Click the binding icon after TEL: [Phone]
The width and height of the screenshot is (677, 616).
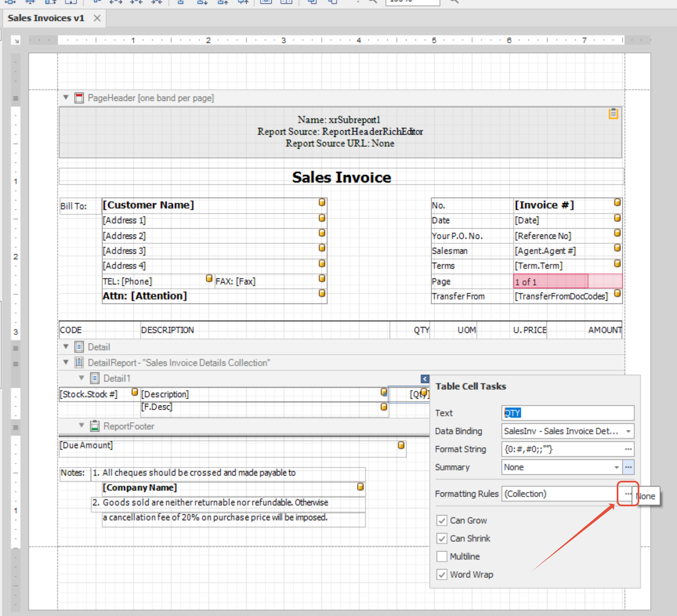click(x=209, y=278)
